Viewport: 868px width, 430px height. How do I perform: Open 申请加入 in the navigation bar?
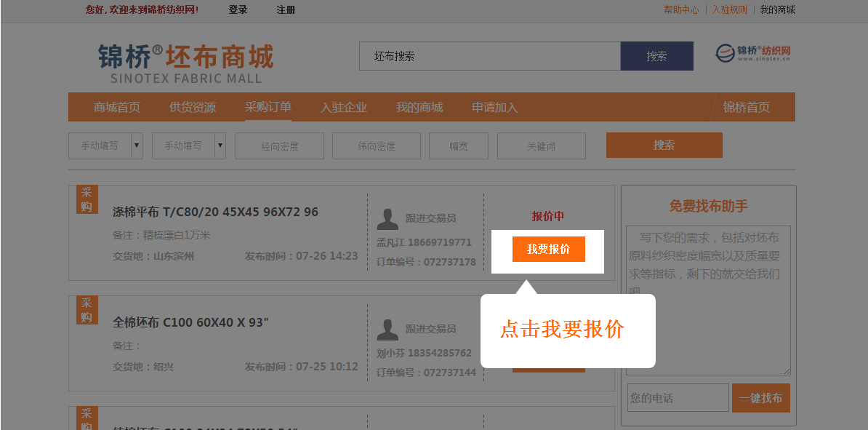[x=495, y=108]
